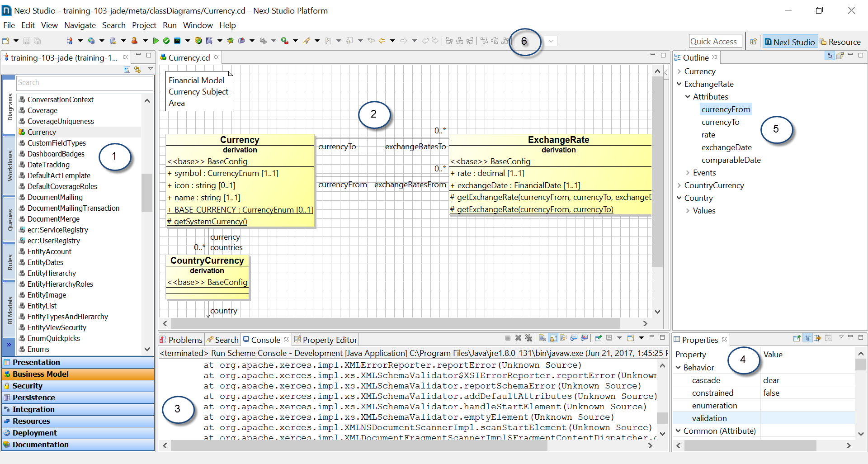
Task: Expand the Events node in Outline
Action: [688, 173]
